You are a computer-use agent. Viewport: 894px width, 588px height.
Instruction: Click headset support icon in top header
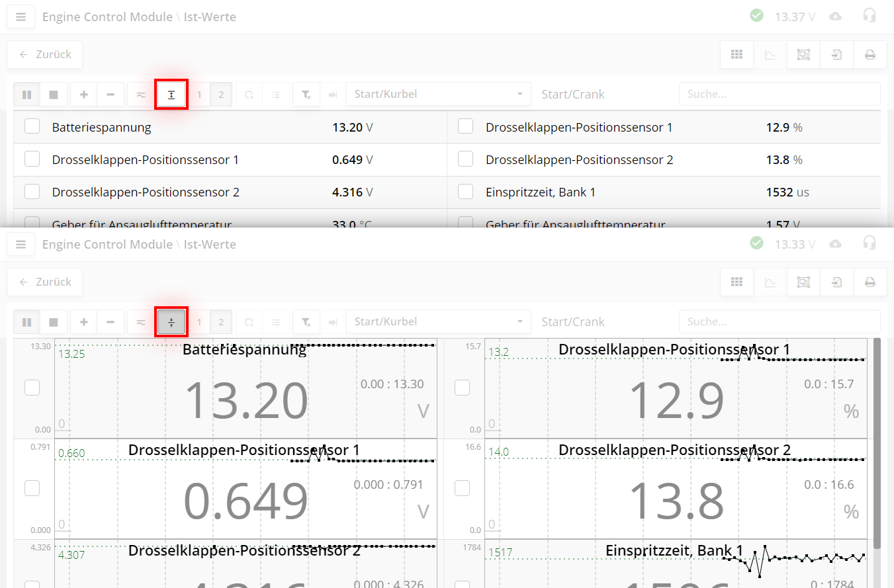[870, 16]
